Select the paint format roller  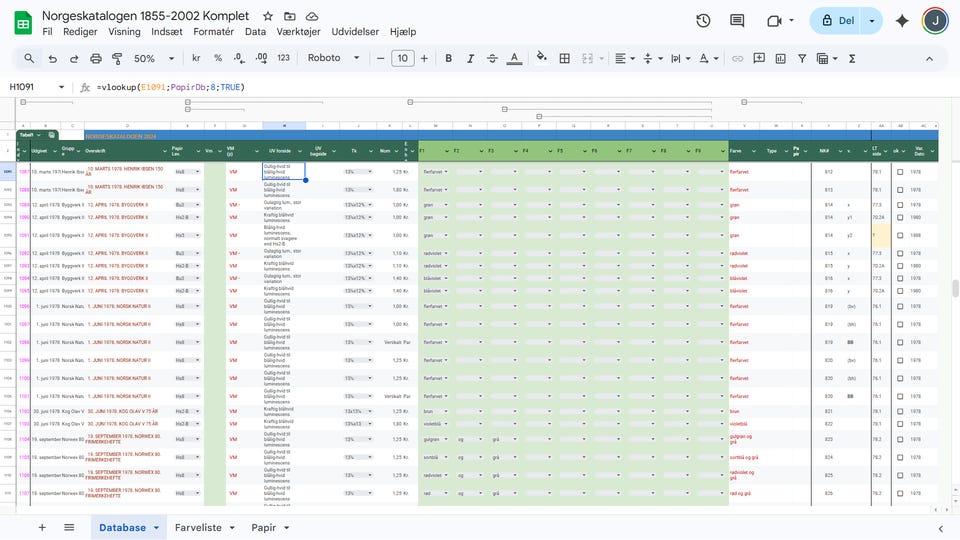tap(118, 59)
